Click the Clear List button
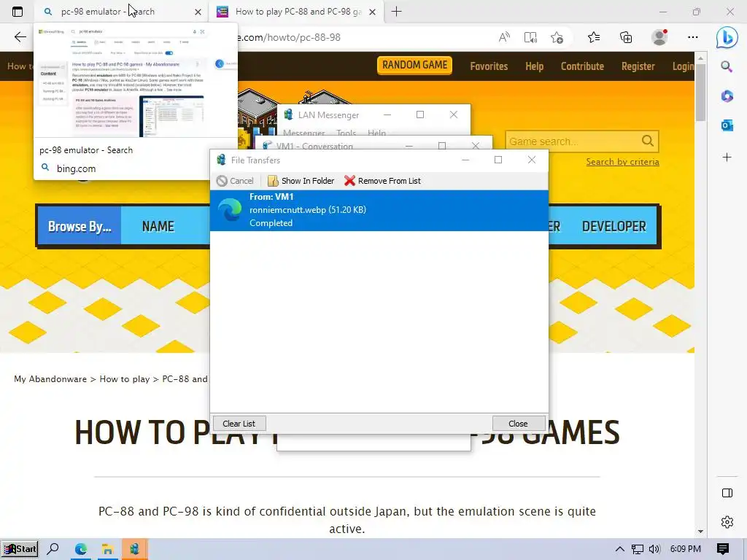Image resolution: width=747 pixels, height=560 pixels. (x=239, y=424)
